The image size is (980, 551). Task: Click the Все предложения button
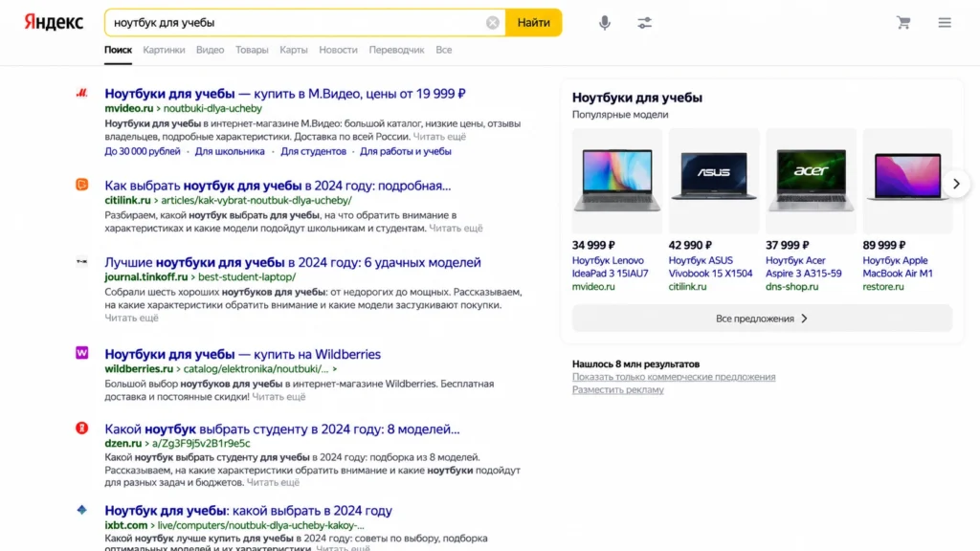point(762,319)
